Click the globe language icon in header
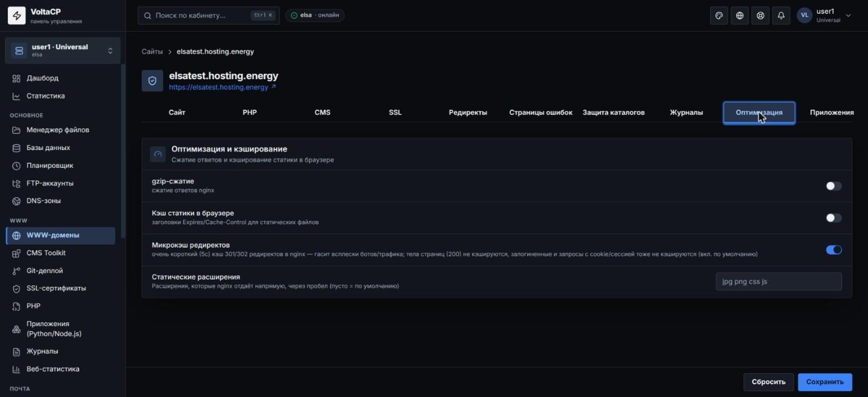Image resolution: width=868 pixels, height=397 pixels. point(740,16)
